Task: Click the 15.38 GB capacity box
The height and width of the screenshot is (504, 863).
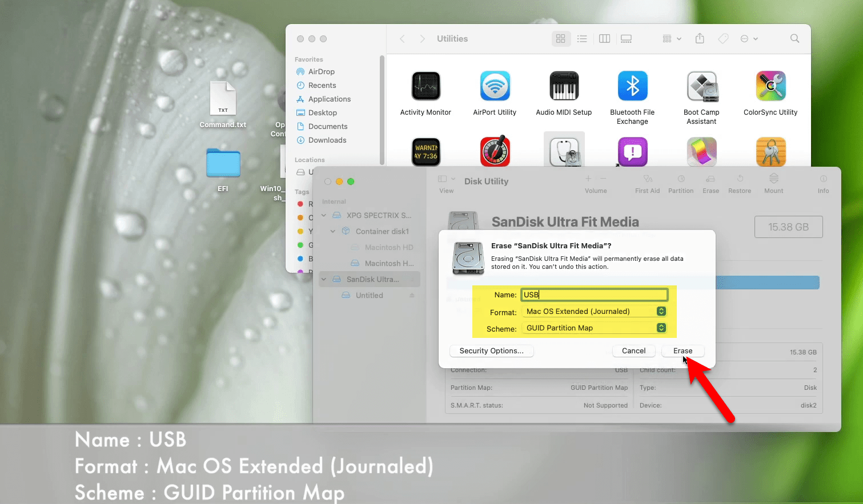Action: 788,227
